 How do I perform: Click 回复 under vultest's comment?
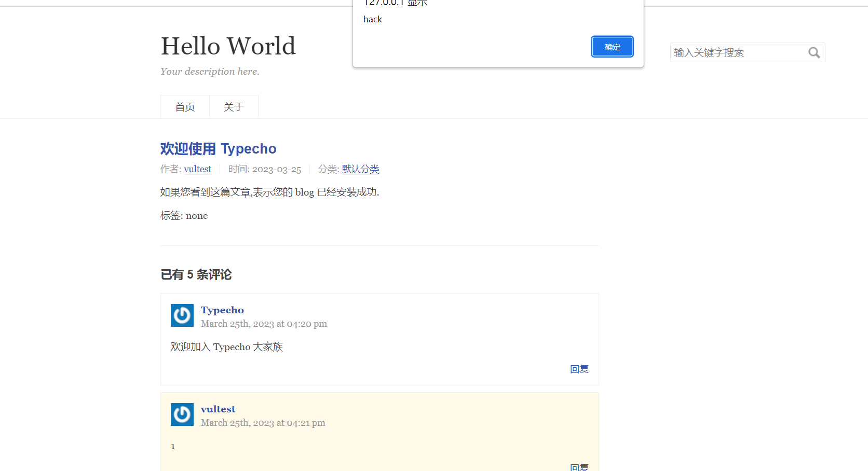[x=579, y=467]
